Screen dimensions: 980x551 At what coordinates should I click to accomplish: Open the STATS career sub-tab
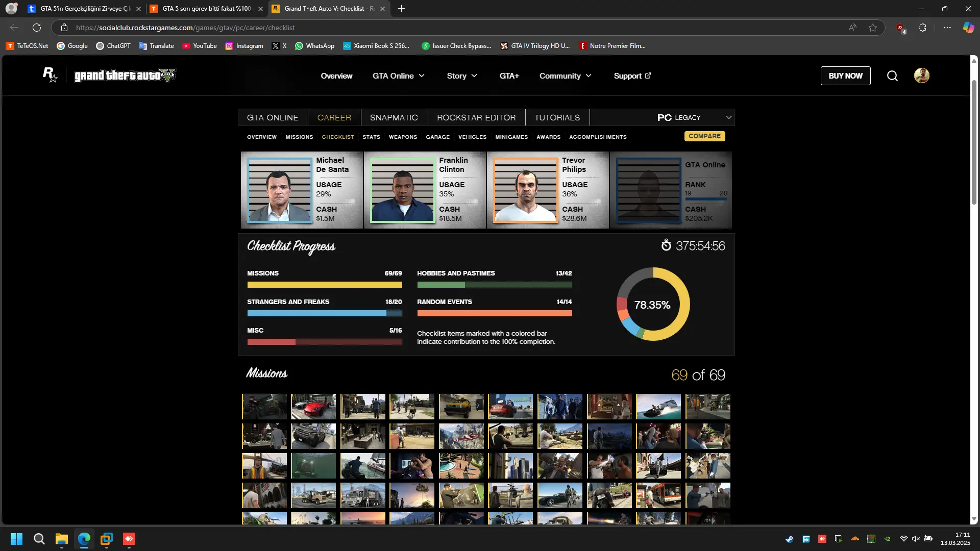(371, 137)
